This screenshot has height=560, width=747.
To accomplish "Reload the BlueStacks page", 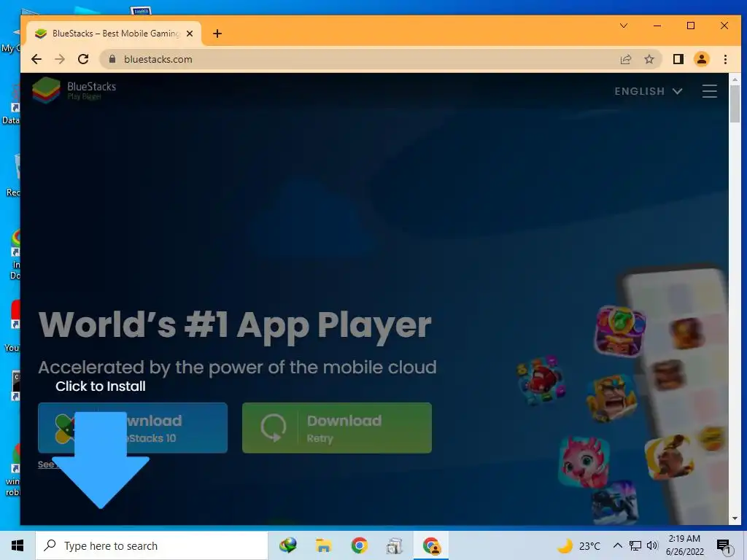I will pos(83,59).
